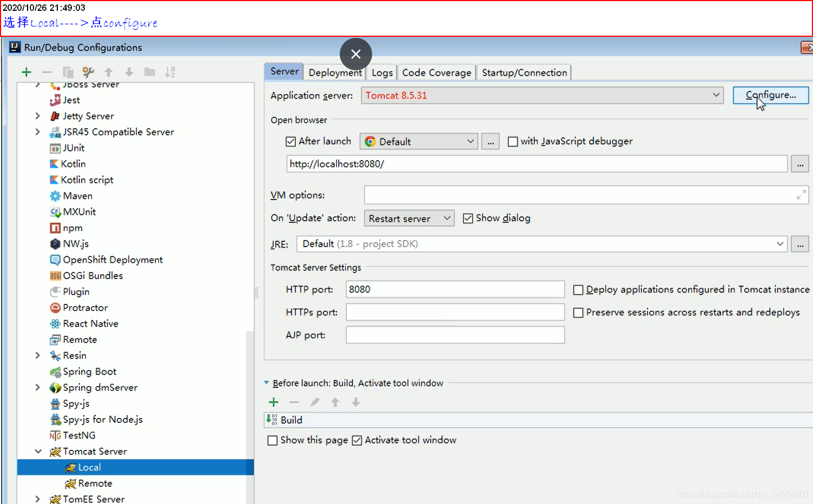The width and height of the screenshot is (813, 504).
Task: Open the Startup/Connection tab
Action: point(524,72)
